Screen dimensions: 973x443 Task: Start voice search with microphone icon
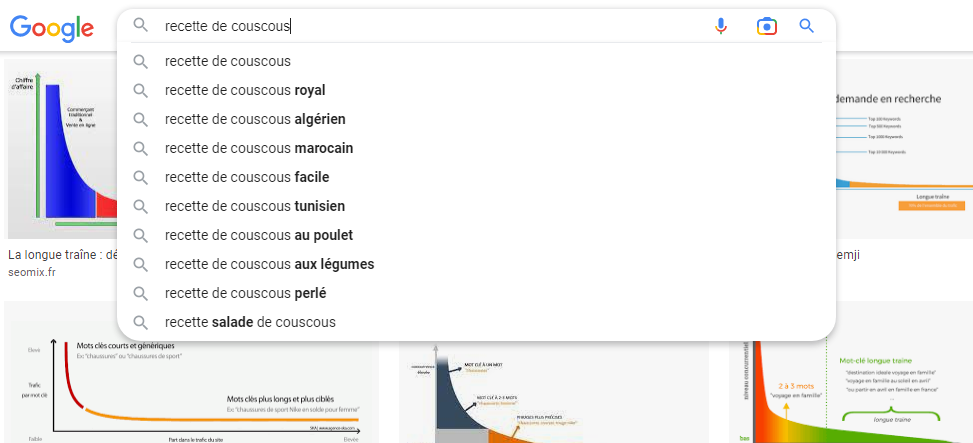(x=720, y=26)
